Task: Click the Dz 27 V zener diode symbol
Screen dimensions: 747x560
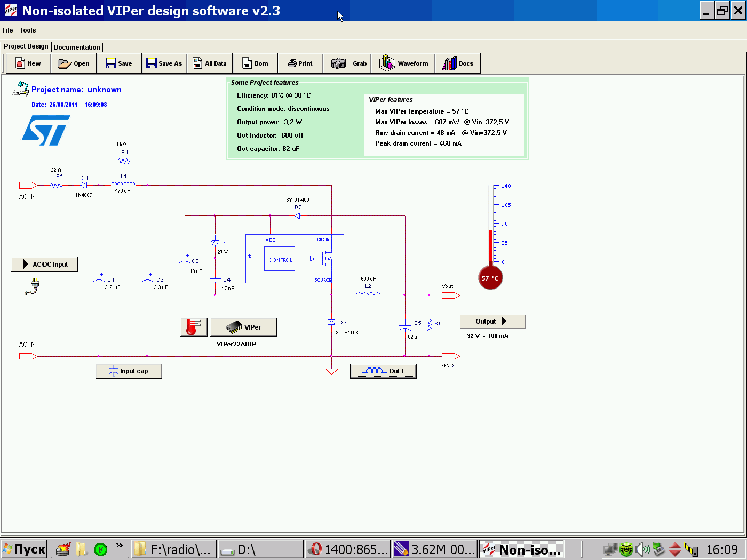Action: coord(215,242)
